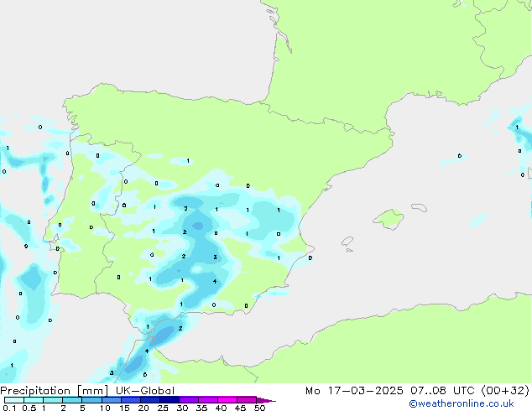The image size is (532, 411).
Task: Select the 25–30 mm dark navy swatch
Action: click(x=169, y=400)
